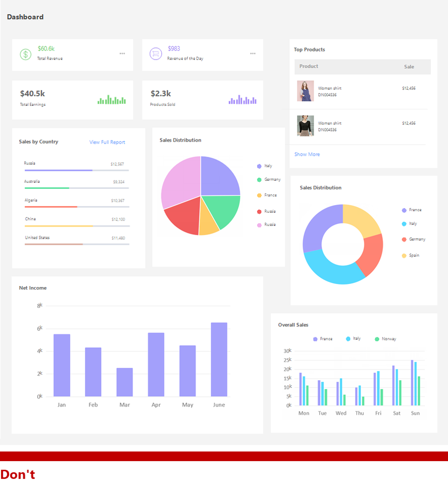The image size is (448, 483).
Task: Click the purple mini bar chart in Products Sold
Action: 242,99
